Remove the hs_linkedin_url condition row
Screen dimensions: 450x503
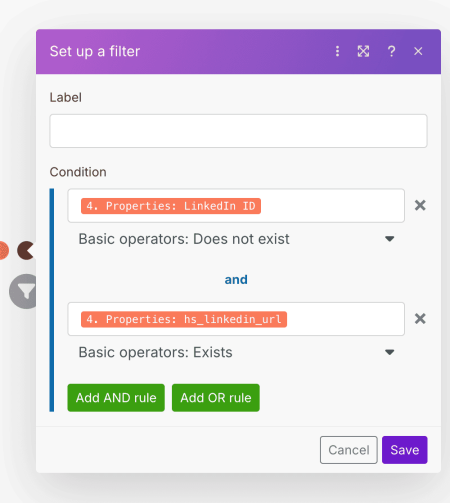point(420,319)
